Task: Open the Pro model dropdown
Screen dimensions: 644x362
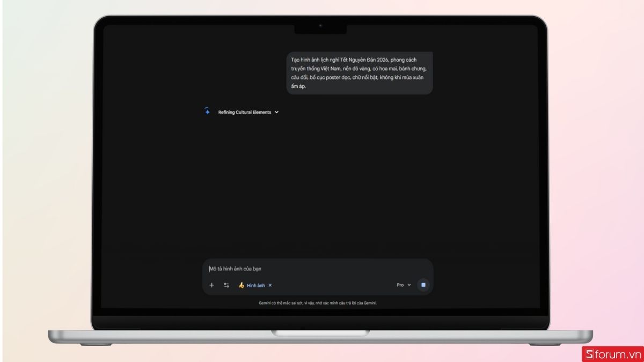Action: [x=404, y=285]
